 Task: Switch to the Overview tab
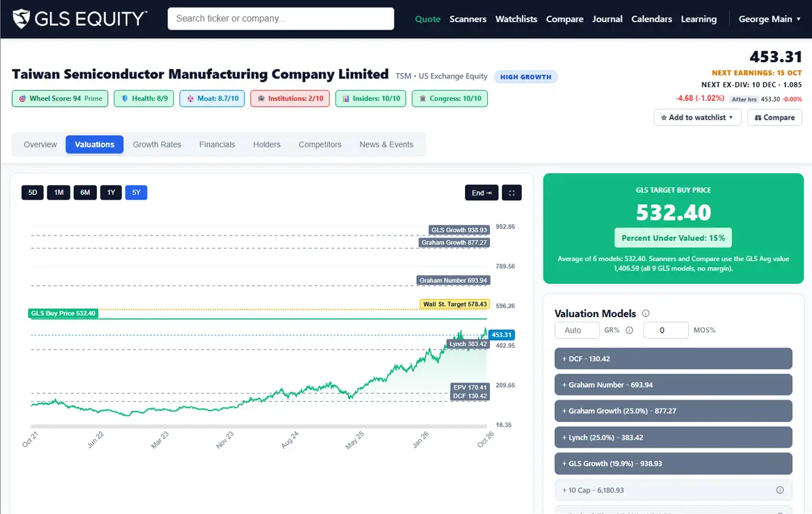click(x=41, y=144)
